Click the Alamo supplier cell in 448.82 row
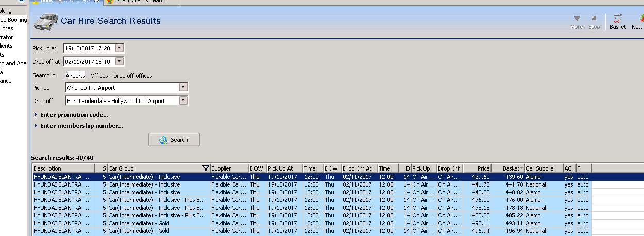Image resolution: width=644 pixels, height=236 pixels. coord(544,192)
